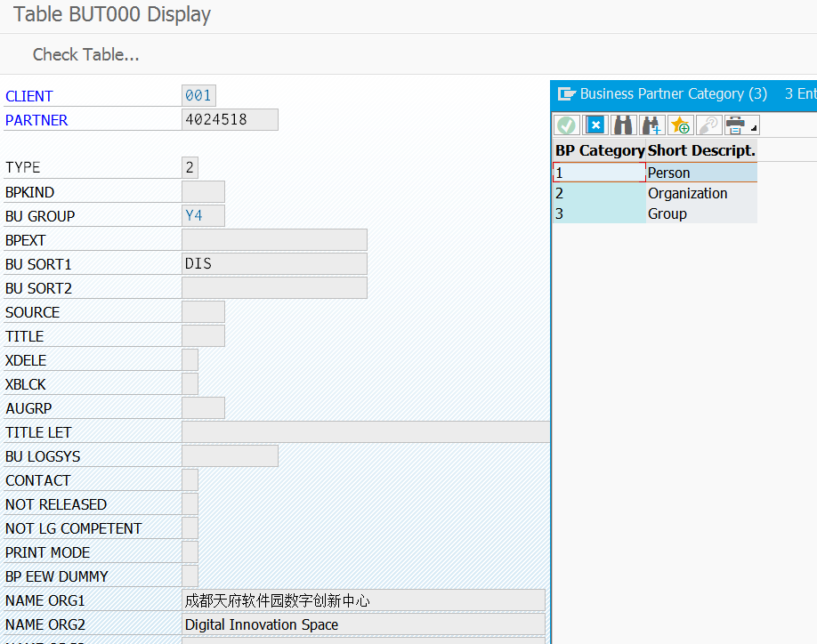Choose the Group description entry
The image size is (817, 644).
tap(701, 213)
